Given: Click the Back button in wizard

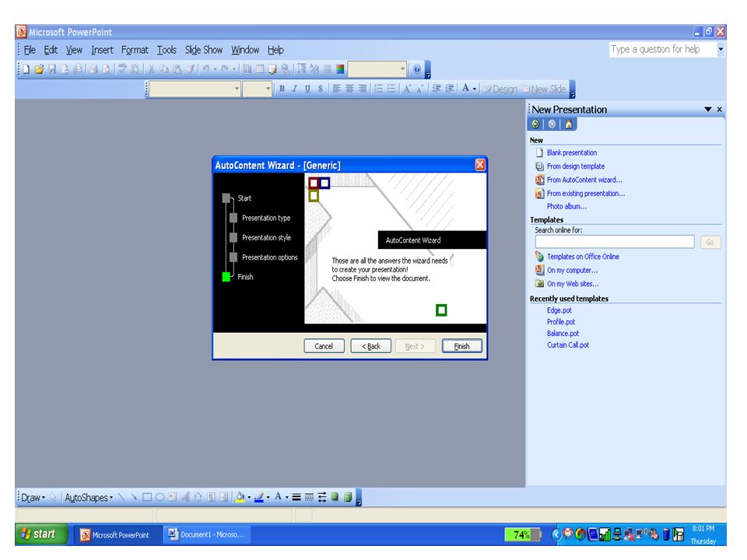Looking at the screenshot, I should 370,346.
